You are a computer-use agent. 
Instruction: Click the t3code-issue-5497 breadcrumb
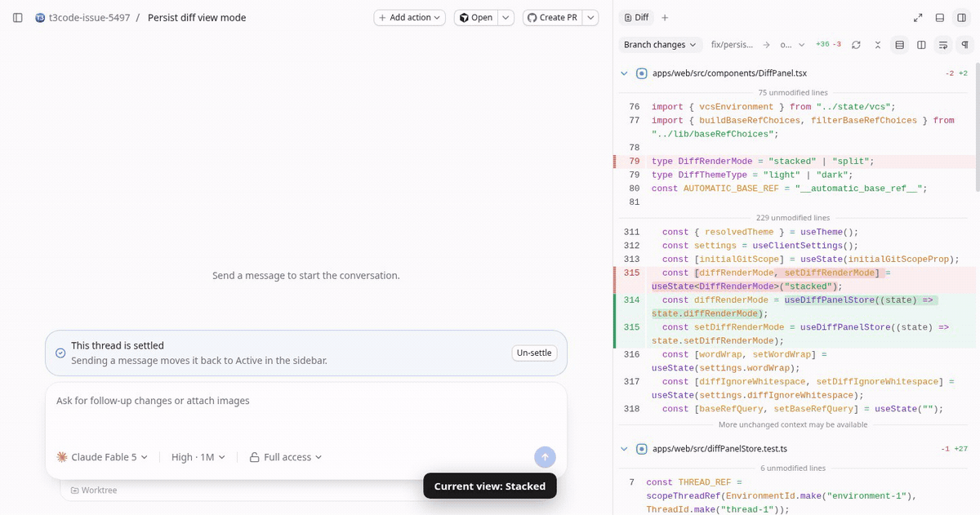(89, 17)
